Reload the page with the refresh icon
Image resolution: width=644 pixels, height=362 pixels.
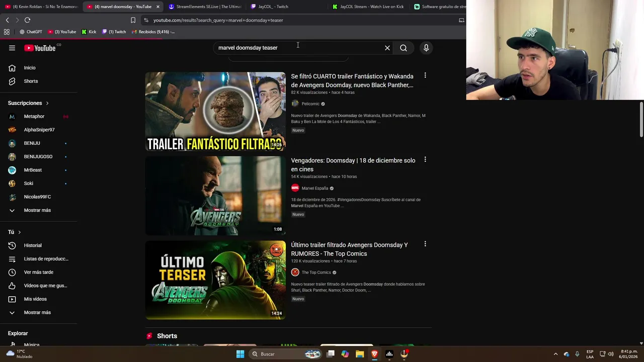[x=27, y=20]
